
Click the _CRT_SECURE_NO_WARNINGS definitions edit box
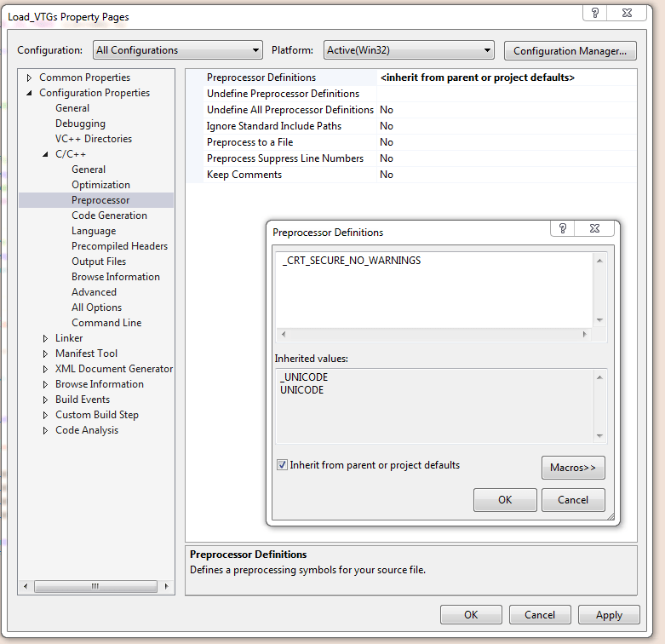point(434,290)
